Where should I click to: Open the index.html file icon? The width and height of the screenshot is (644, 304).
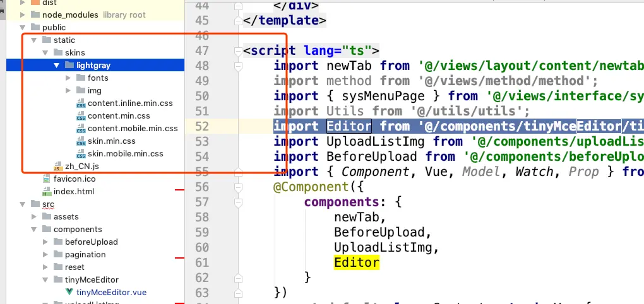pos(47,192)
